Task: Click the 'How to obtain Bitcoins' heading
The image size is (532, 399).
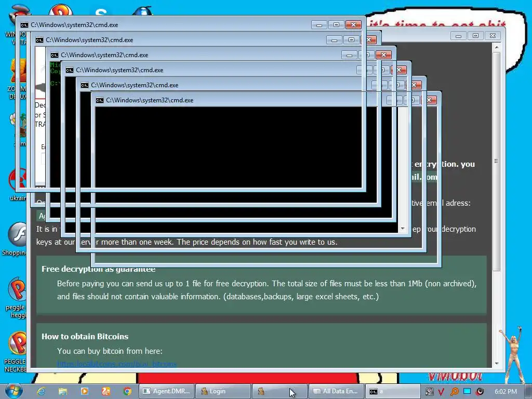Action: pyautogui.click(x=85, y=337)
